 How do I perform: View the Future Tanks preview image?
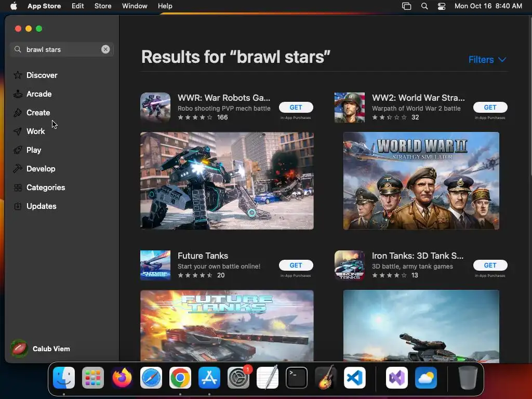(x=227, y=326)
